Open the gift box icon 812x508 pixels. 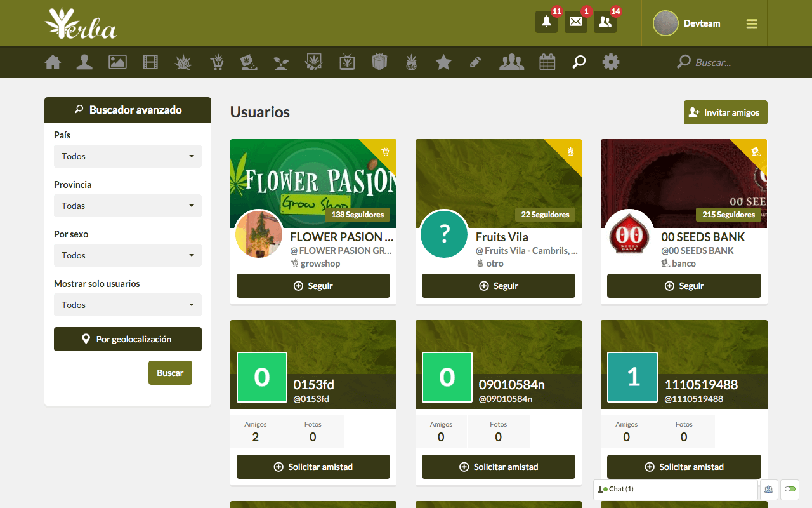379,62
